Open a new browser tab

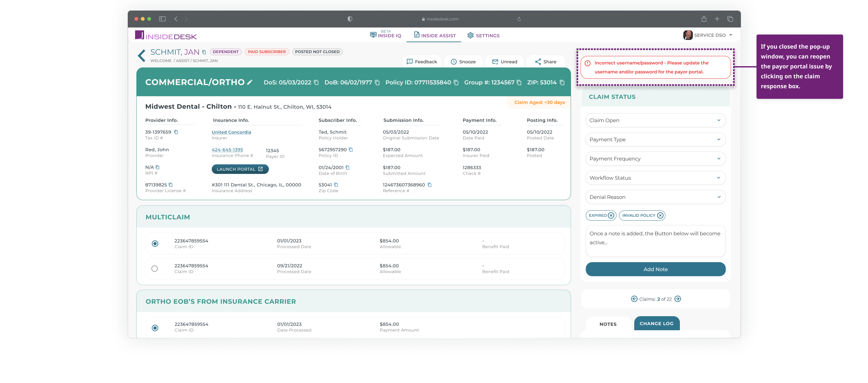[x=717, y=19]
